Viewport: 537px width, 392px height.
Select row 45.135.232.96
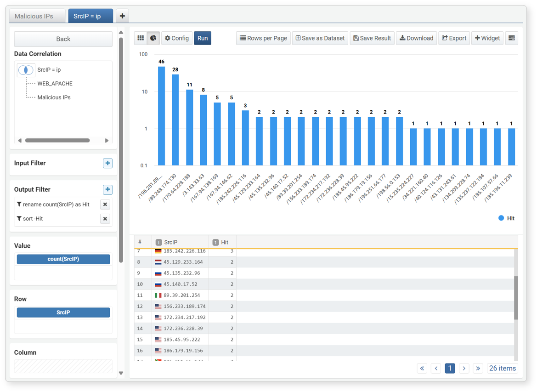pos(324,273)
